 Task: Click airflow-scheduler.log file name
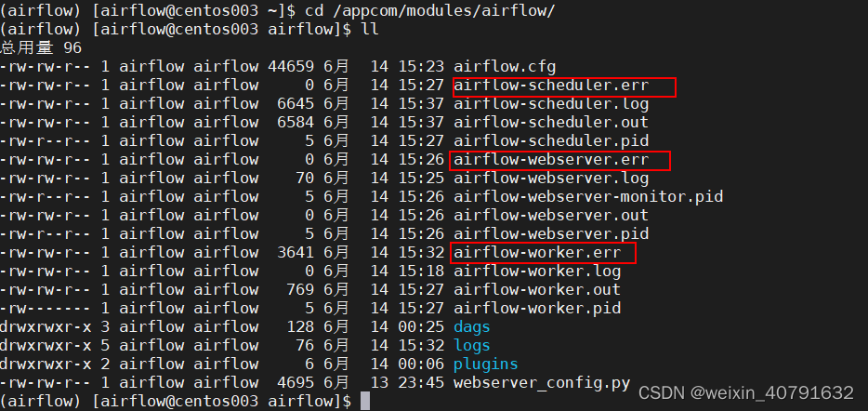[x=551, y=104]
